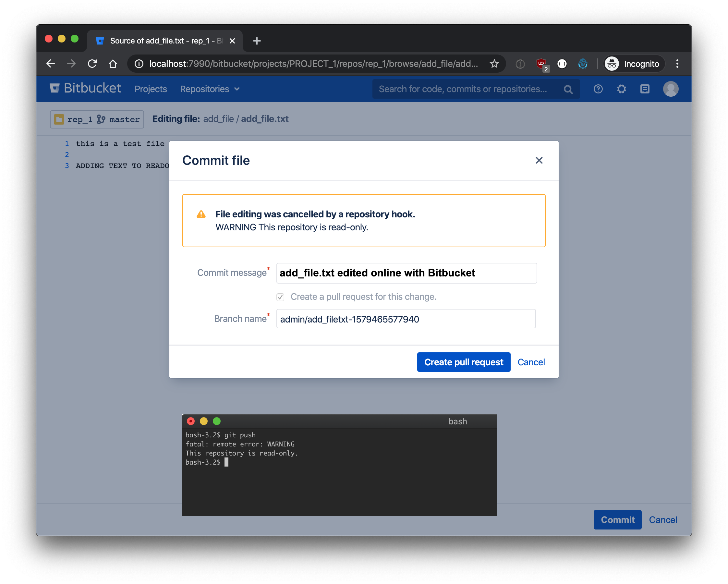Click the Cancel button in dialog
The width and height of the screenshot is (728, 584).
[531, 362]
